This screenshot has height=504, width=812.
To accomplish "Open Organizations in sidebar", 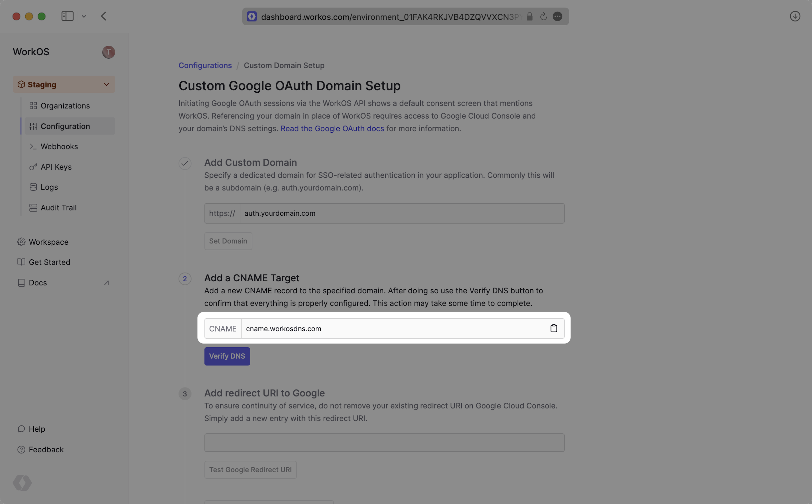I will 65,106.
